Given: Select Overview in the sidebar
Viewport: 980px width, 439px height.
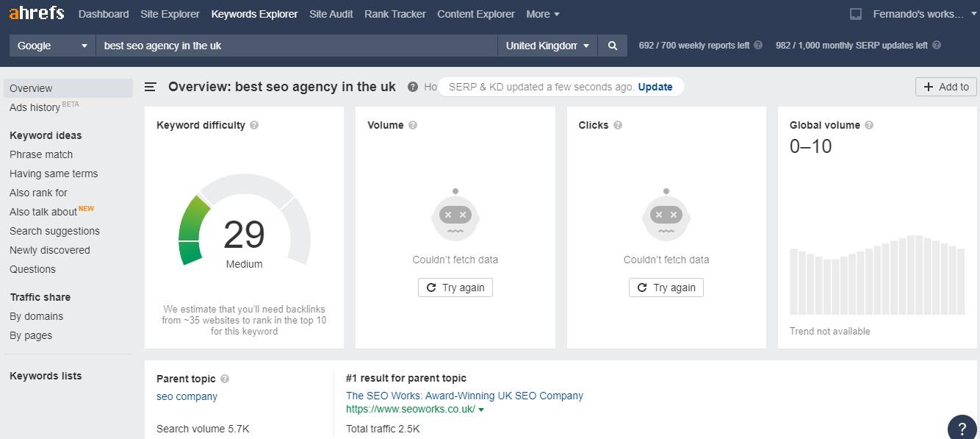Looking at the screenshot, I should click(x=68, y=88).
